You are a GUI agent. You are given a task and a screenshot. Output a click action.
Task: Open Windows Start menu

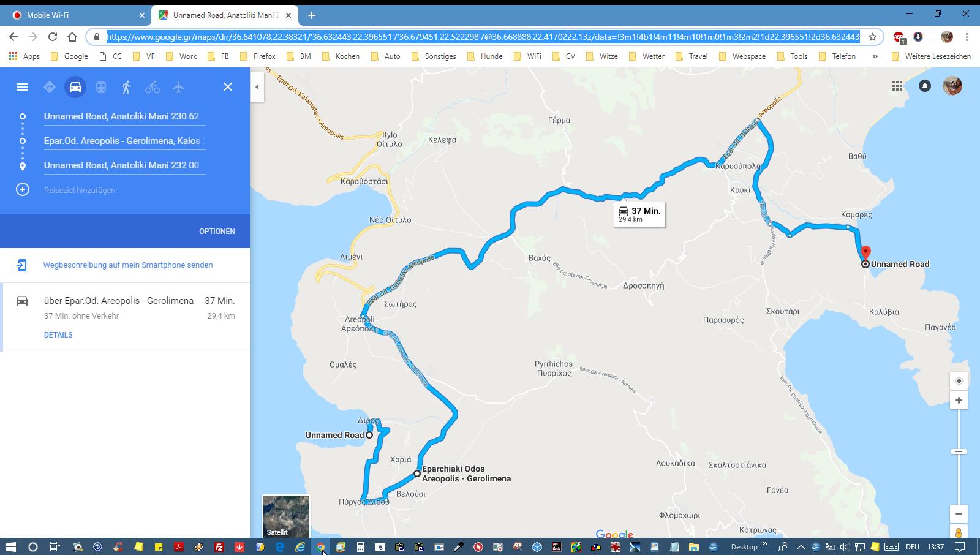point(11,547)
